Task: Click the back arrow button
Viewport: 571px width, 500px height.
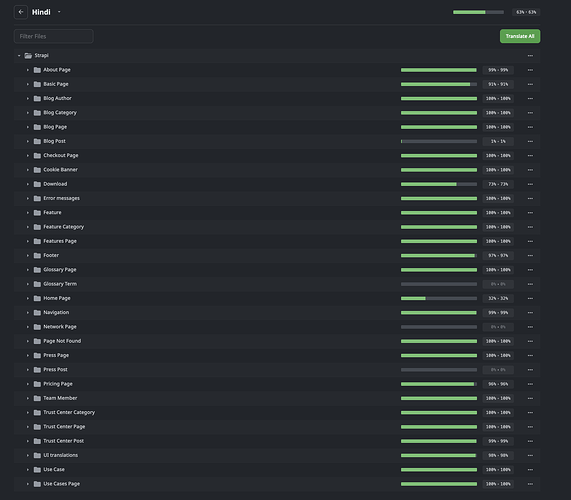Action: click(x=21, y=12)
